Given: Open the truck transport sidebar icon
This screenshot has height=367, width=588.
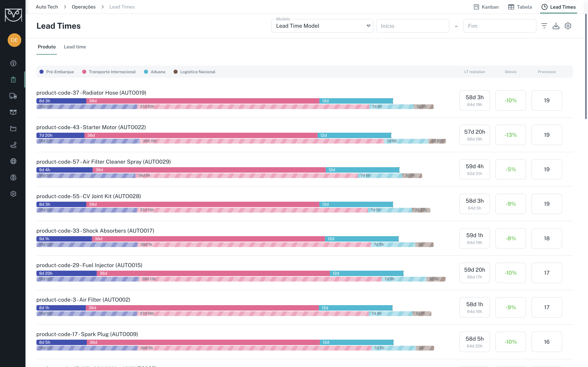Looking at the screenshot, I should click(x=13, y=96).
